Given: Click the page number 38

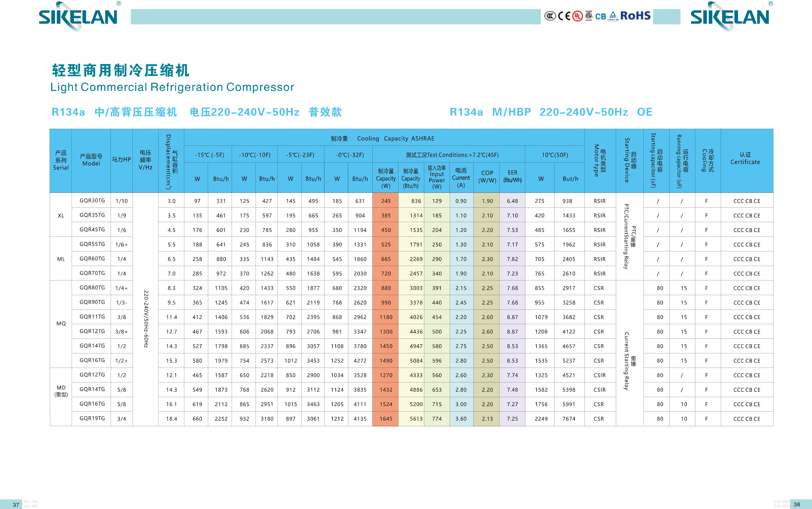Looking at the screenshot, I should (x=796, y=504).
